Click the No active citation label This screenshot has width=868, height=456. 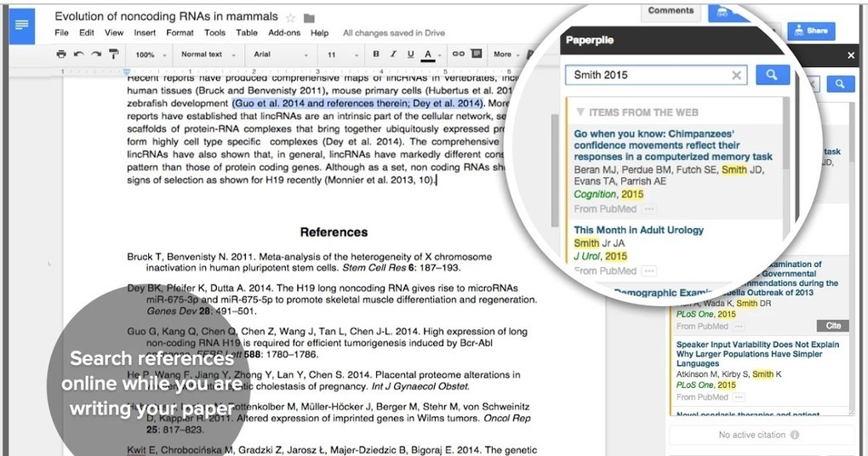tap(751, 435)
